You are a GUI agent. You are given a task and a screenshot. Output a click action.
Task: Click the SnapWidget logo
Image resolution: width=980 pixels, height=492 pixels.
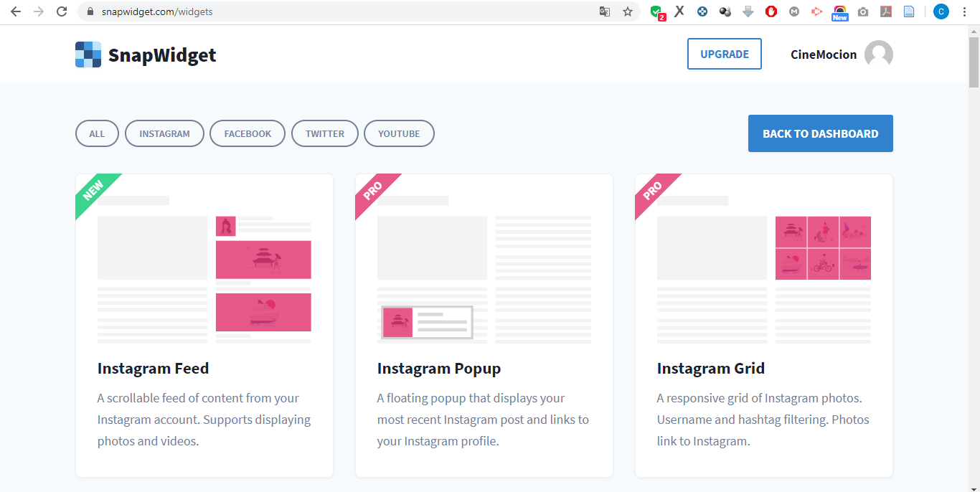88,55
